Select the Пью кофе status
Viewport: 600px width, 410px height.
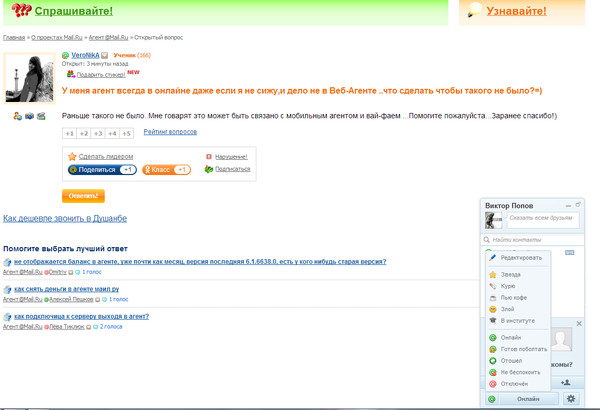pyautogui.click(x=518, y=297)
